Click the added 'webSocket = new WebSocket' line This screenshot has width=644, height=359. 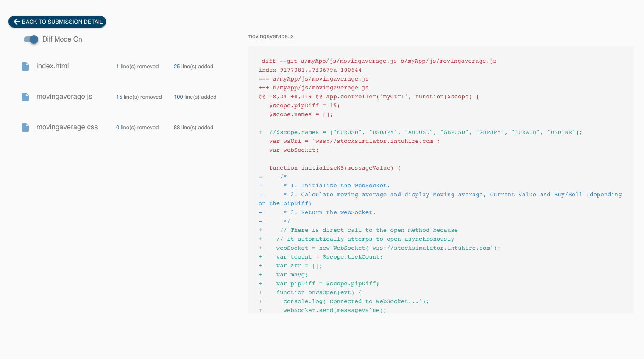pos(379,248)
